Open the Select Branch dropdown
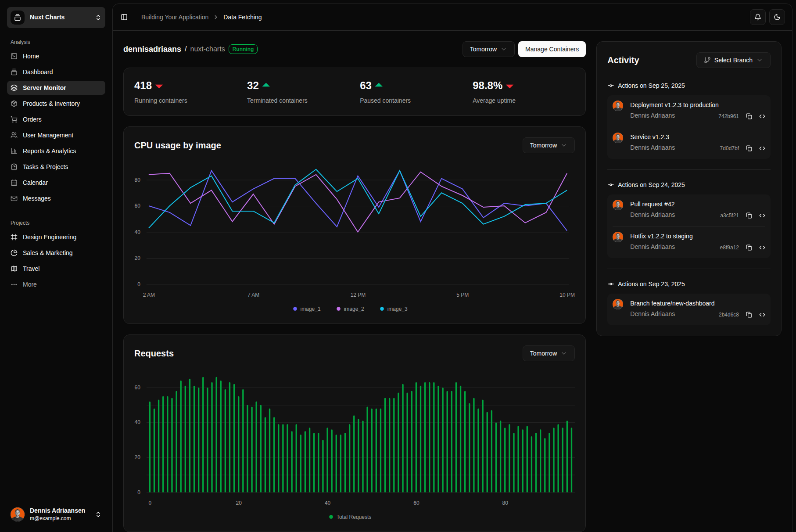 tap(733, 60)
